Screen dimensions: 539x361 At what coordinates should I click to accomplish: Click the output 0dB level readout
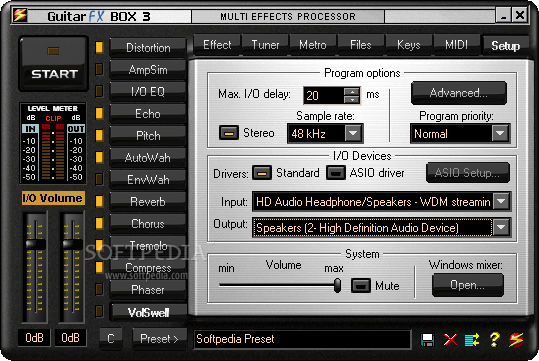(x=70, y=338)
